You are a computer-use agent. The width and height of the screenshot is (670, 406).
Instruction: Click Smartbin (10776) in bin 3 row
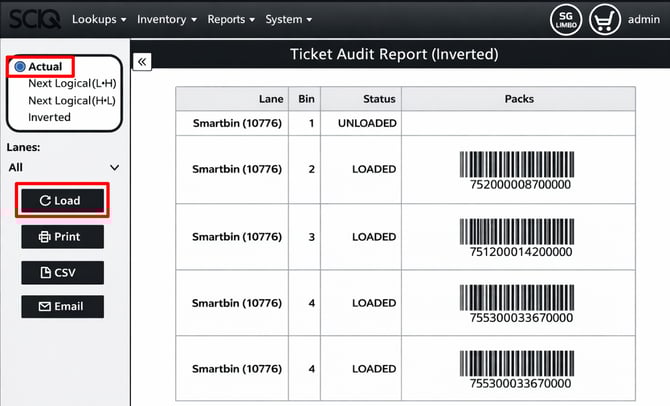tap(237, 237)
